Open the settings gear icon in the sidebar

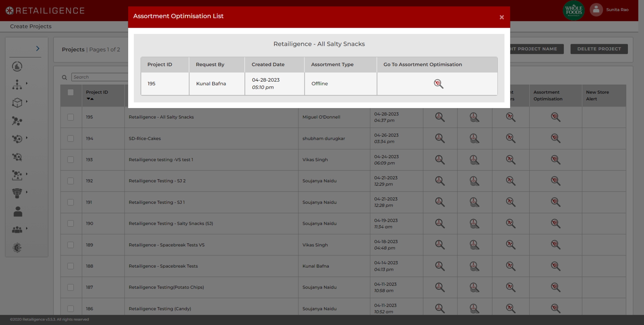(x=17, y=248)
